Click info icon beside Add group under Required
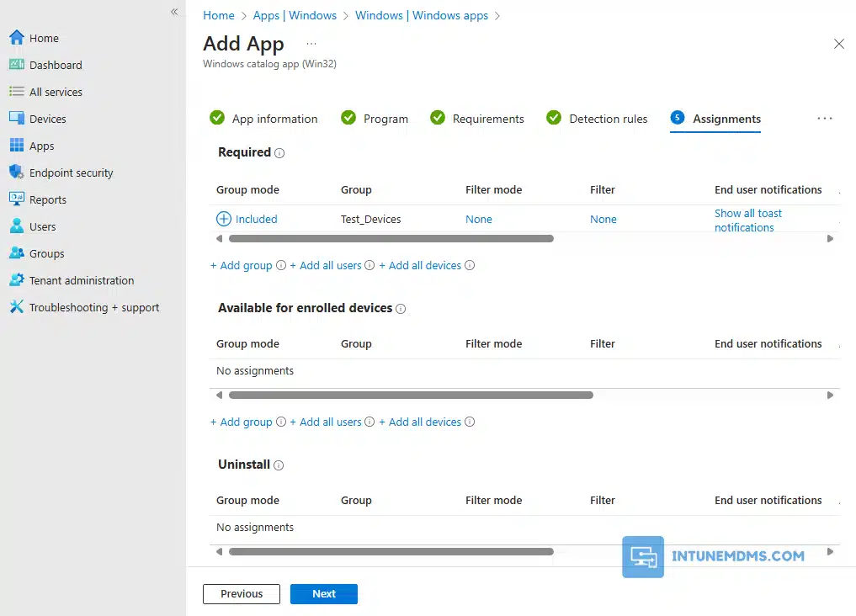This screenshot has height=616, width=856. coord(281,265)
